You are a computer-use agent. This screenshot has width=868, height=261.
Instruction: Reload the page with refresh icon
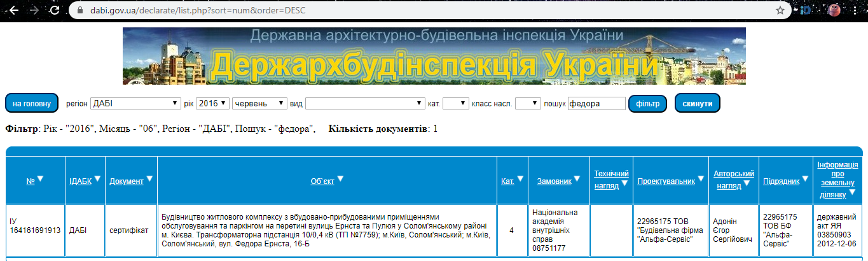coord(55,10)
